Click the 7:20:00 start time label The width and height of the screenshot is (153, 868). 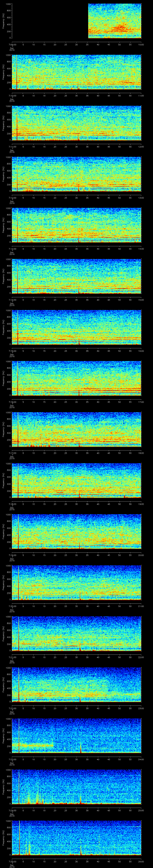tap(12, 606)
